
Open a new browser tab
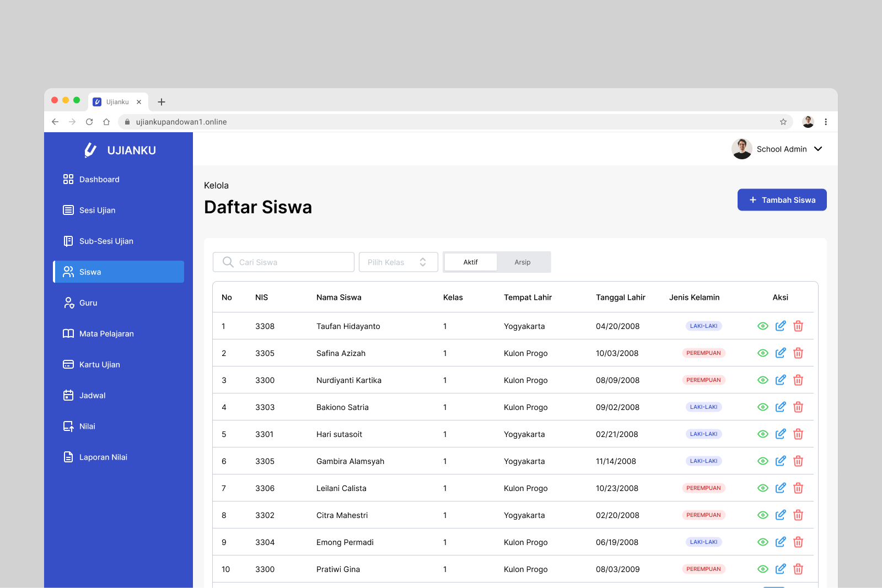(x=162, y=102)
